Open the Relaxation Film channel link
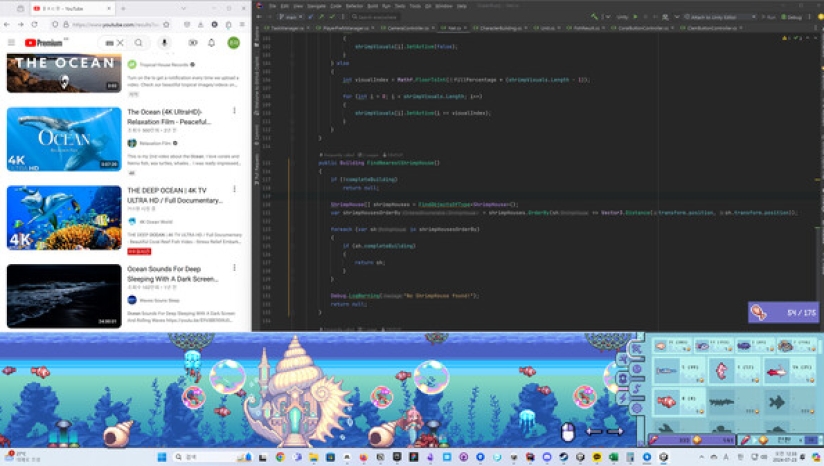Screen dimensions: 824x466 [x=155, y=143]
